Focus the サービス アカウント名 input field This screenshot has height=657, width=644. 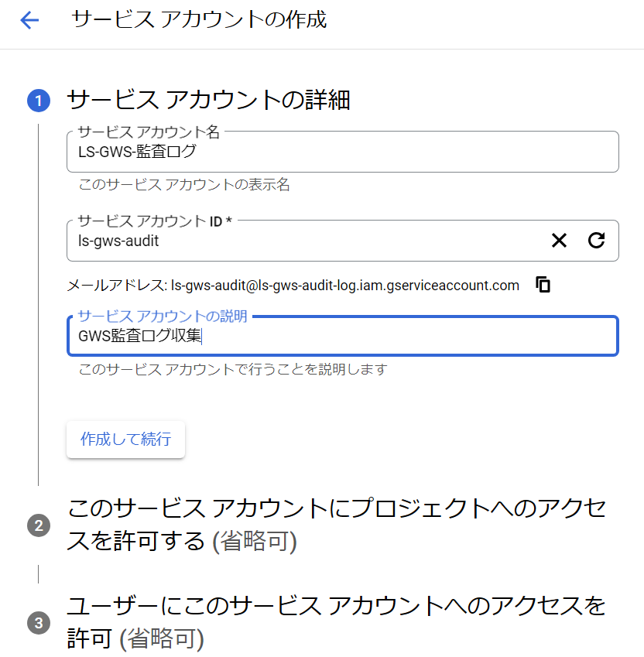point(343,152)
